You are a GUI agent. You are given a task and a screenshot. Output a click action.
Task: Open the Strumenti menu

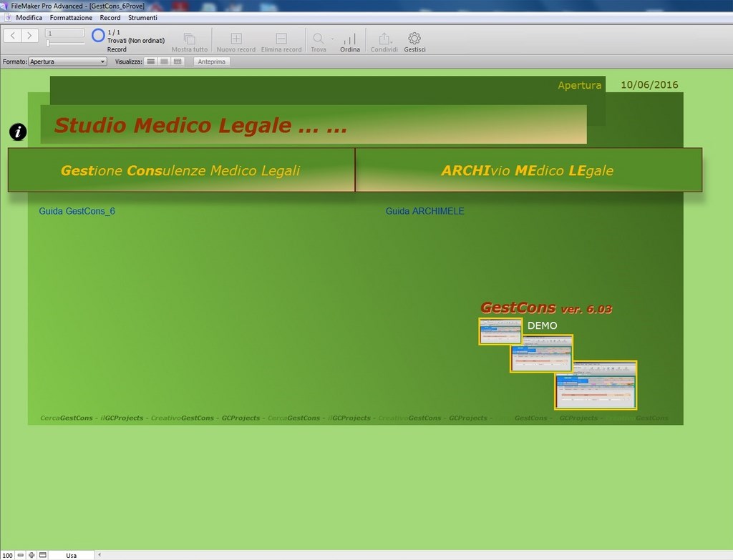coord(142,18)
